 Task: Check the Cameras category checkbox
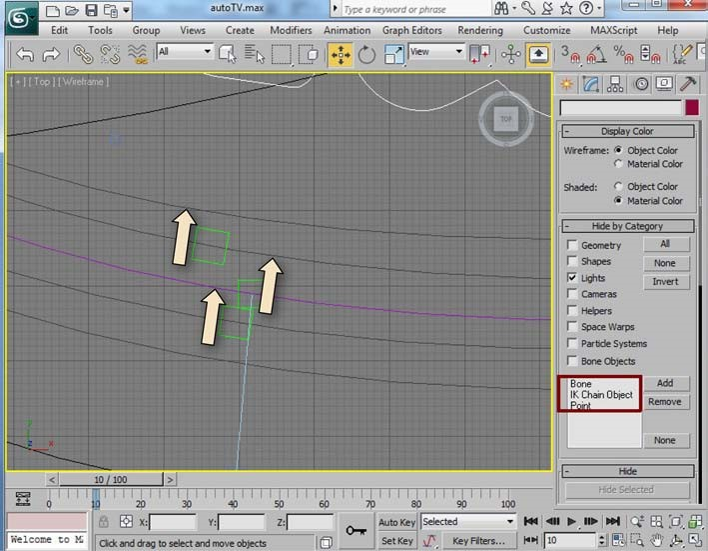pos(572,294)
